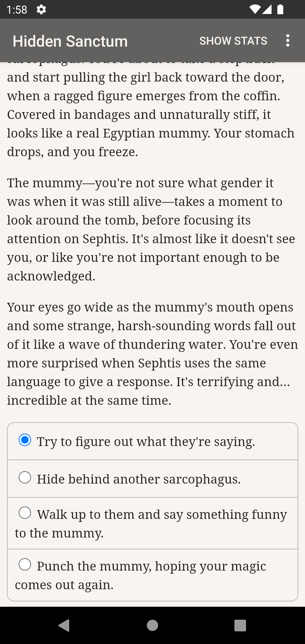Select radio 'Hide behind another sarcophagus'
The height and width of the screenshot is (644, 305).
25,478
